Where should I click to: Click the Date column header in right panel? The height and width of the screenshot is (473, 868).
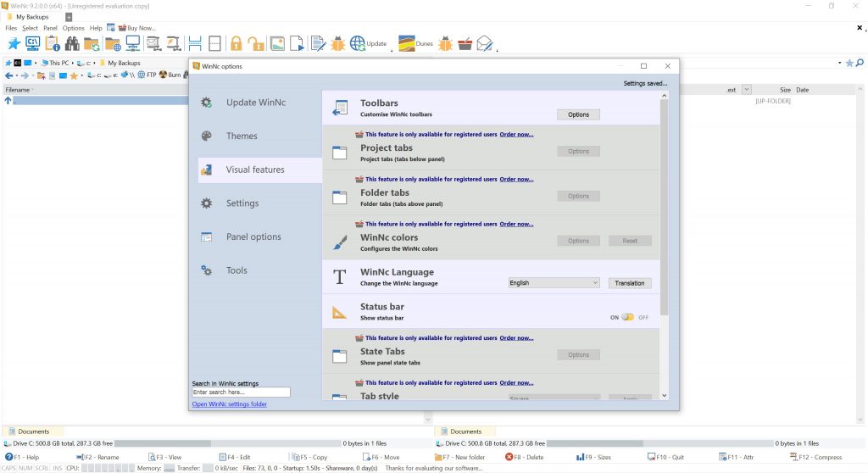coord(802,90)
